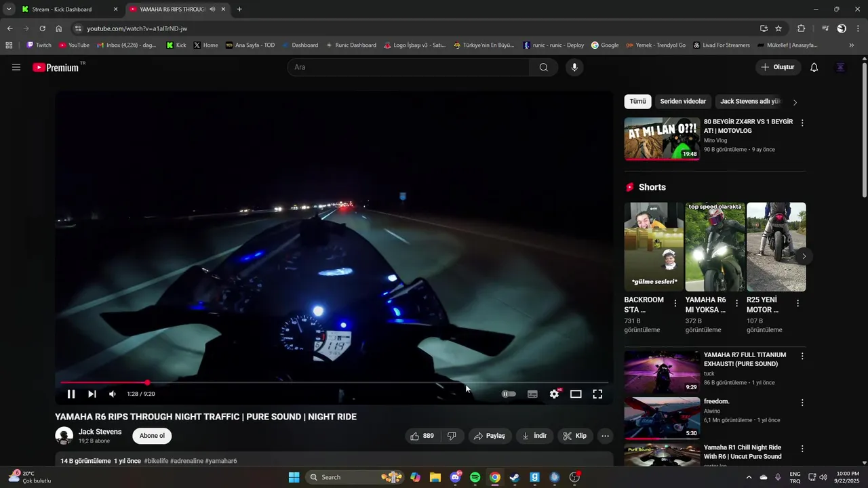868x488 pixels.
Task: Open account avatar menu
Action: pos(841,67)
